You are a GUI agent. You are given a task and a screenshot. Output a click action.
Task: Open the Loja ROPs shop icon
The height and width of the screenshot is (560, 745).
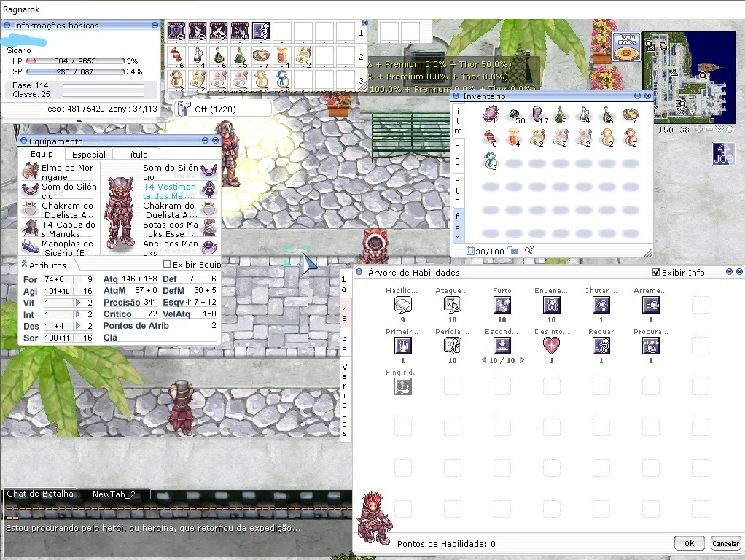tap(627, 47)
